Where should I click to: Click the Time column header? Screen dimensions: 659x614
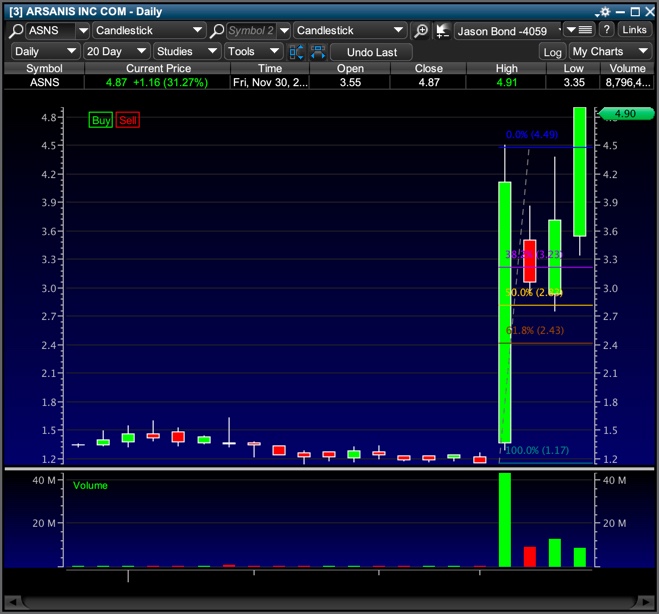point(270,69)
